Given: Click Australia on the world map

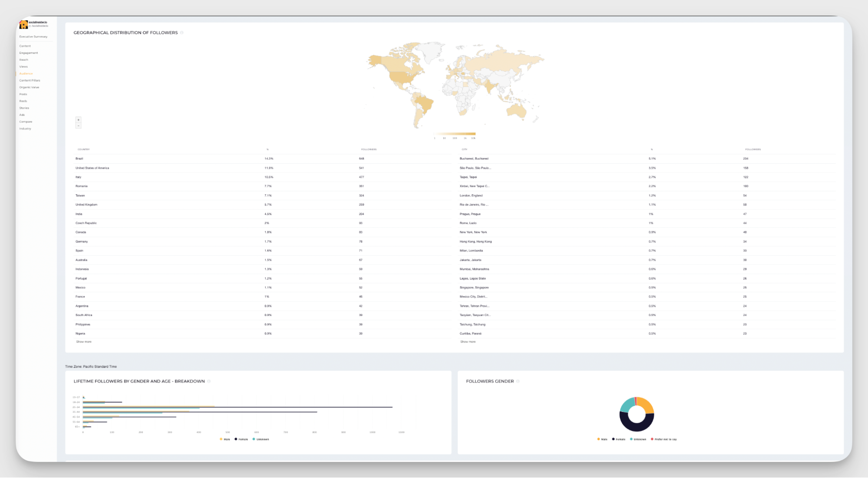Looking at the screenshot, I should (x=516, y=110).
